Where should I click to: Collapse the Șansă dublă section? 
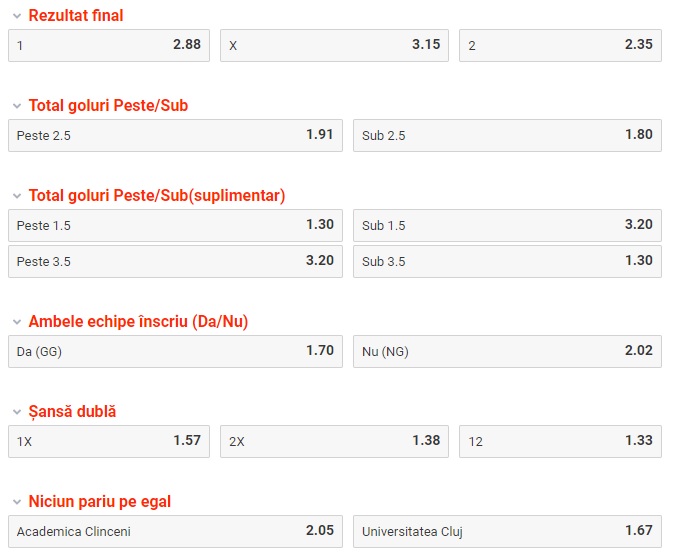[17, 412]
